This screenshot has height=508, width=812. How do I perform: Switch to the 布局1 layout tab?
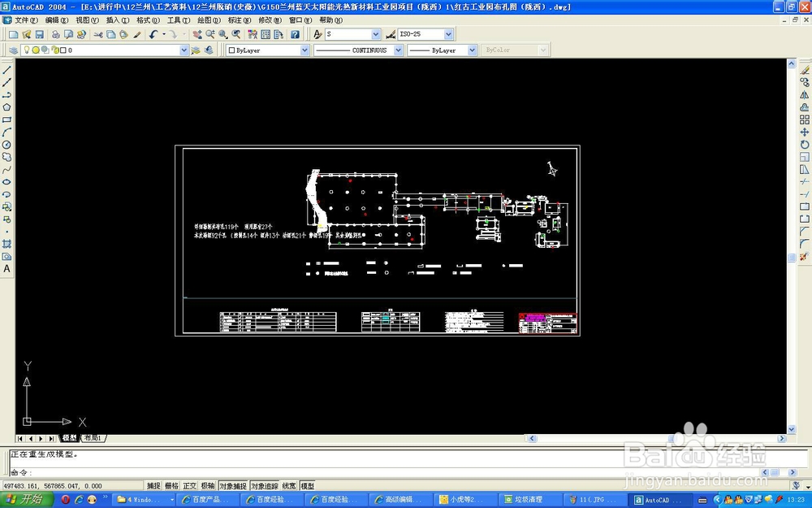point(93,439)
